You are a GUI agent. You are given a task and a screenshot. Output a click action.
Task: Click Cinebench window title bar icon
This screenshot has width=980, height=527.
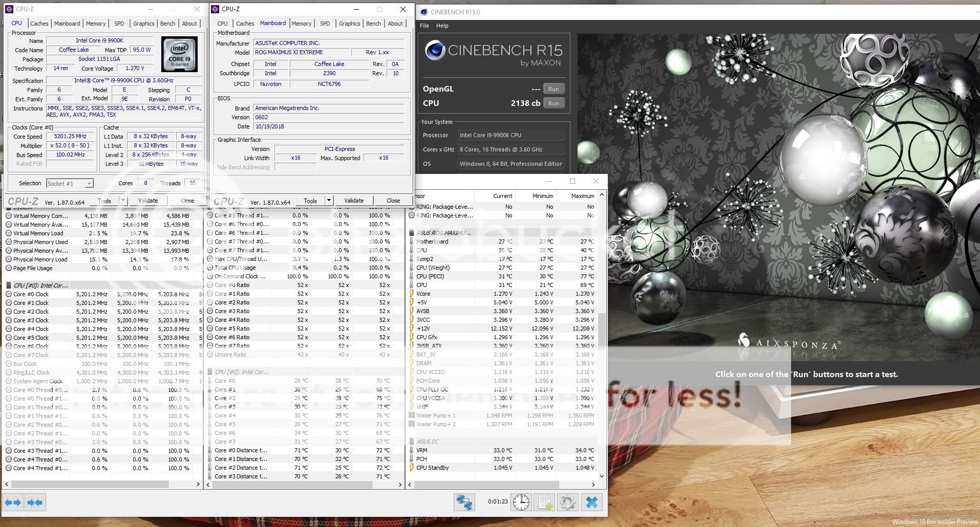pyautogui.click(x=424, y=12)
